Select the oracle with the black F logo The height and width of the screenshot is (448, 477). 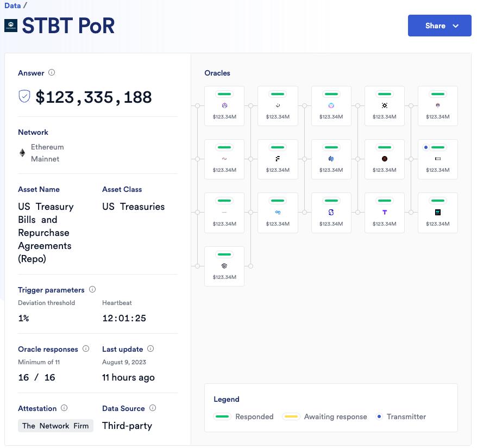(278, 159)
